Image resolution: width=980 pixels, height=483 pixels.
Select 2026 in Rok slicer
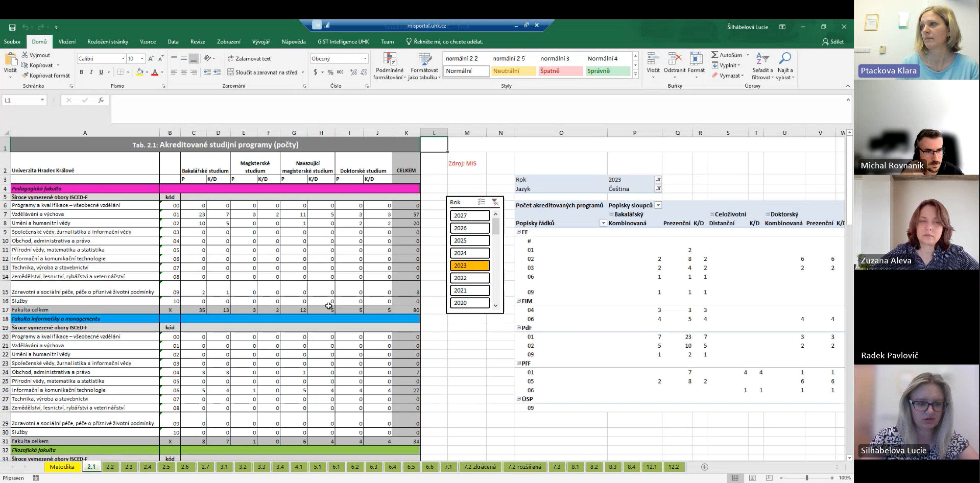[470, 228]
